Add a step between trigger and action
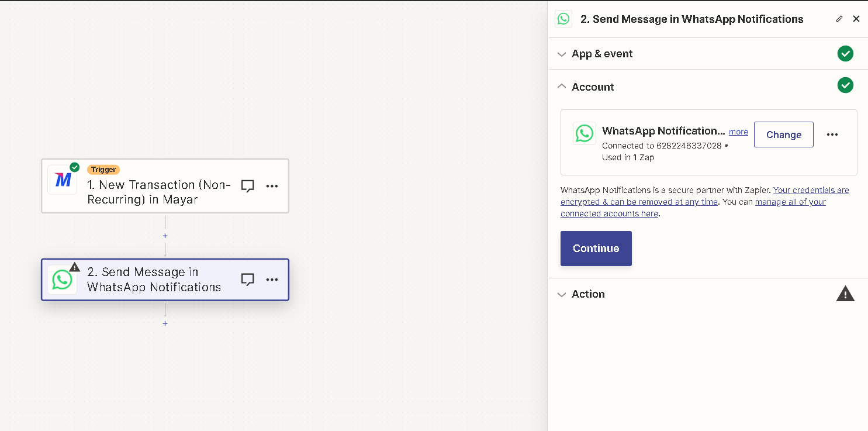 tap(165, 236)
